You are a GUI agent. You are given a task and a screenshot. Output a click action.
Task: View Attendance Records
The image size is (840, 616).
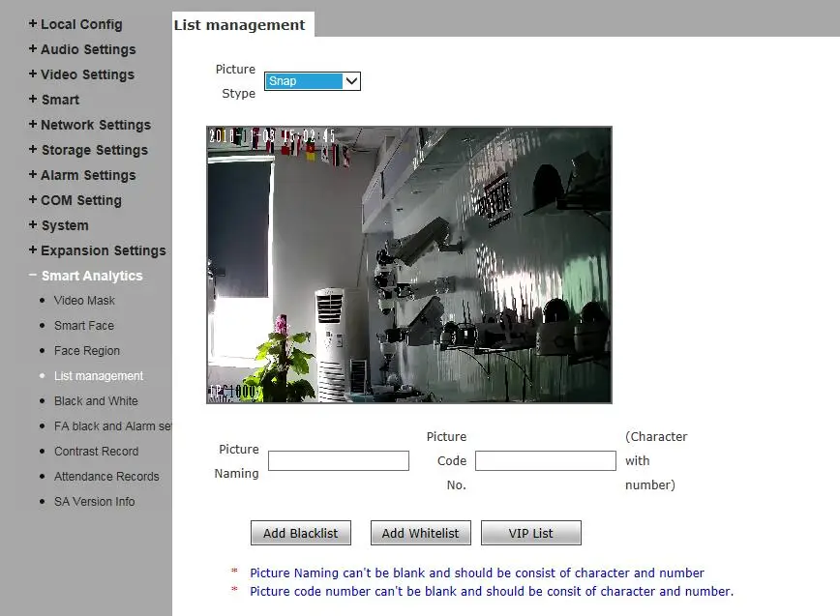point(106,477)
